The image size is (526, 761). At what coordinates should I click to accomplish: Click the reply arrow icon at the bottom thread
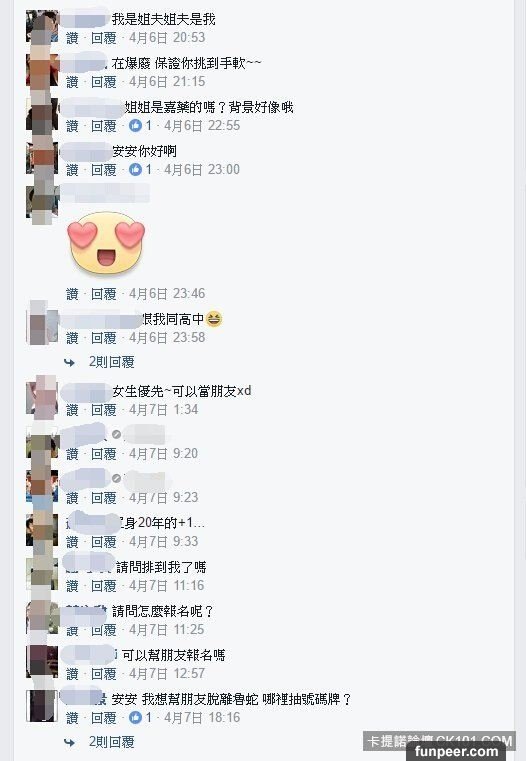69,742
